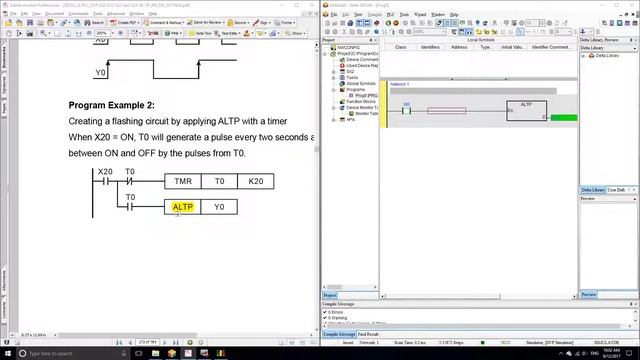Click Create PDF button in Acrobat
The width and height of the screenshot is (640, 360).
tap(124, 23)
